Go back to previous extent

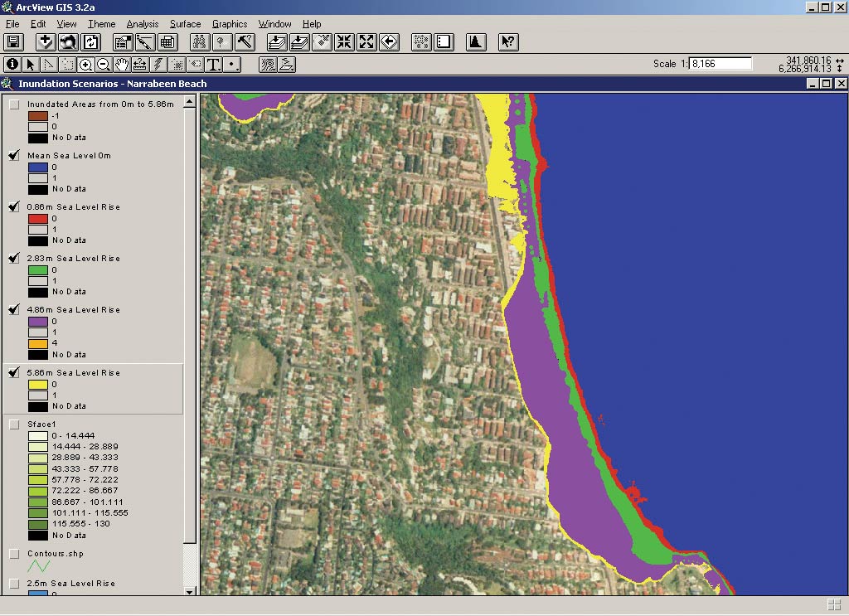[390, 42]
